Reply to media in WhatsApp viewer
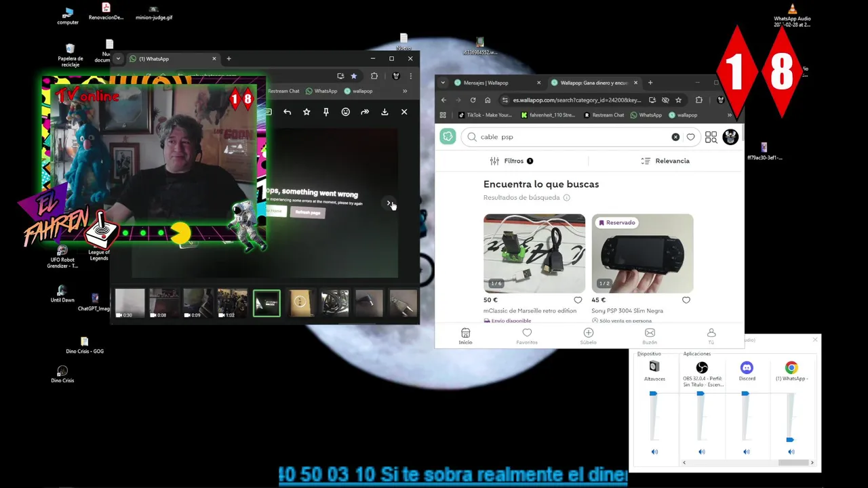The image size is (868, 488). coord(288,112)
